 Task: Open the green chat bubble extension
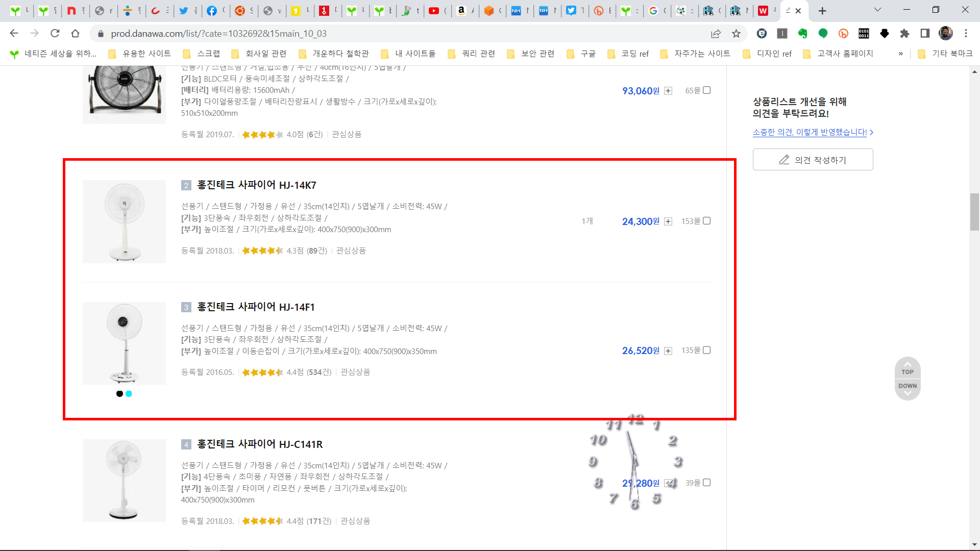click(823, 33)
